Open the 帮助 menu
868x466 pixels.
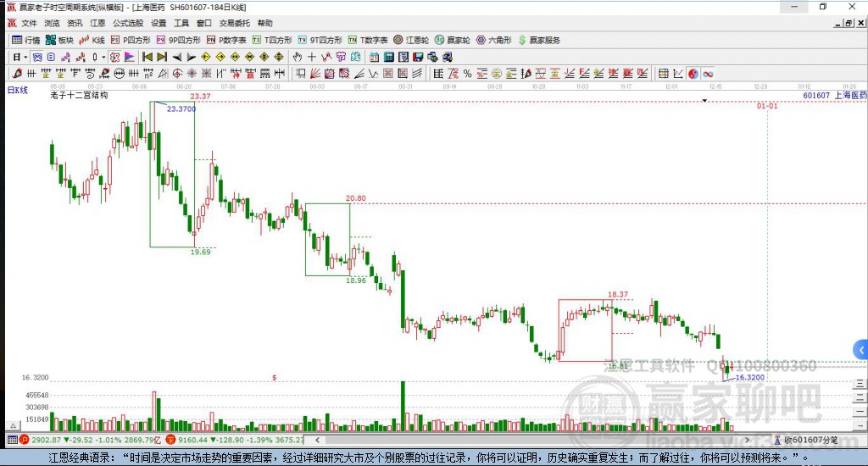tap(265, 23)
